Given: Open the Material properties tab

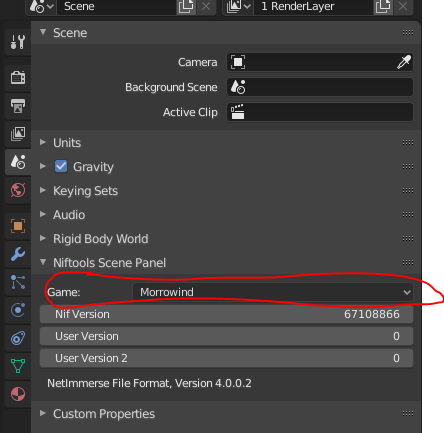Looking at the screenshot, I should coord(18,394).
